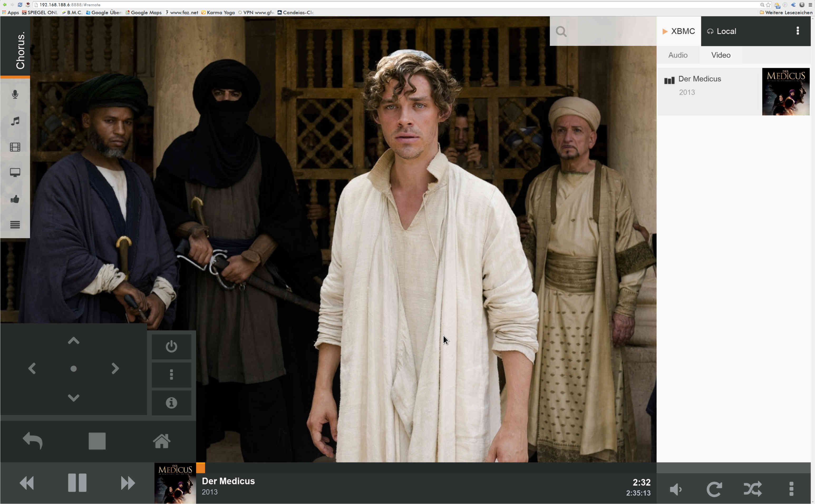The image size is (815, 504).
Task: Click the center select dot on remote
Action: [74, 369]
